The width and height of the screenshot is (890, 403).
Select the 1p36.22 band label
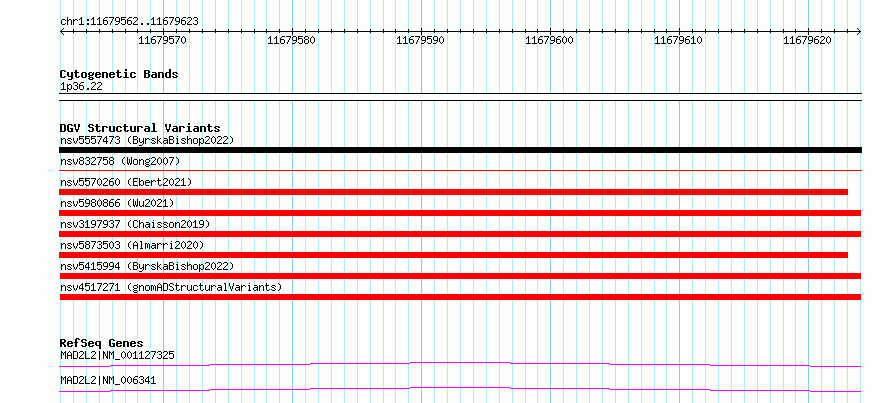pyautogui.click(x=81, y=87)
